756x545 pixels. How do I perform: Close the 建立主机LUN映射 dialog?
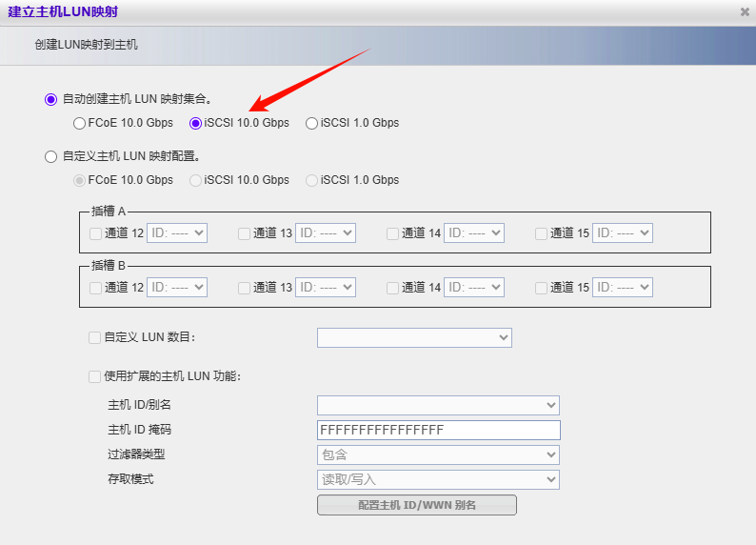tap(744, 12)
